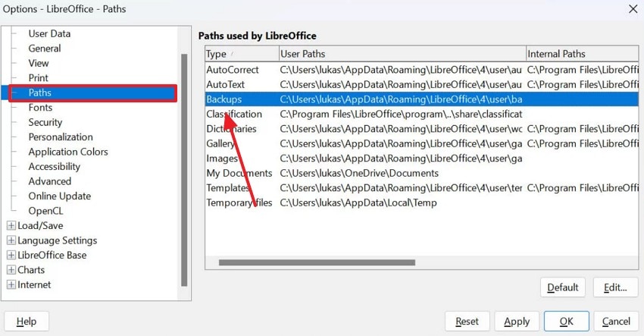The image size is (644, 336).
Task: Click the Internal Paths column header
Action: point(583,54)
